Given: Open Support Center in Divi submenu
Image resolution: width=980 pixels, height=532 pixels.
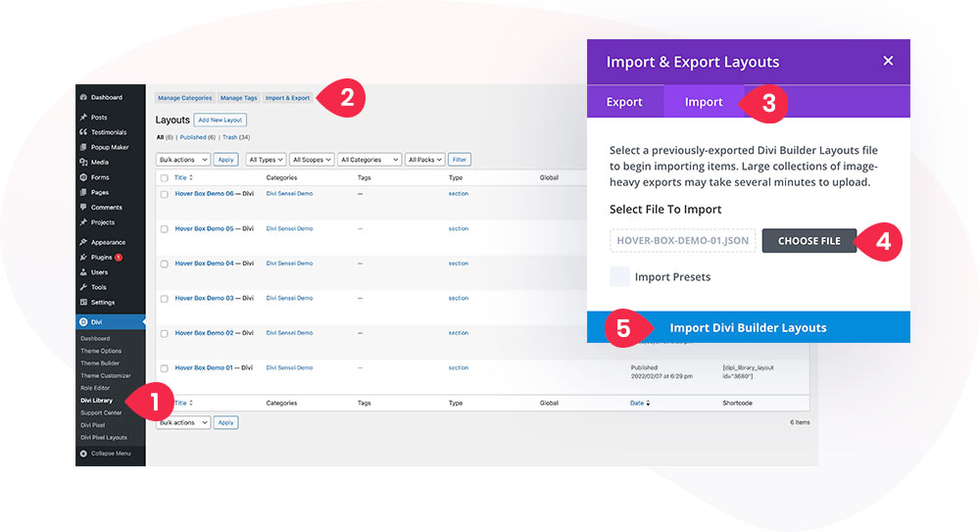Looking at the screenshot, I should pos(101,413).
